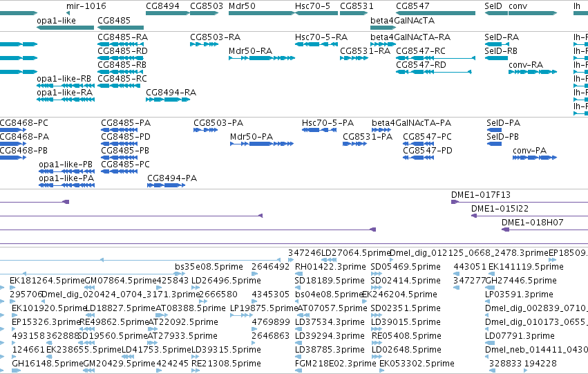
Task: Click EST GH16148.5prime label
Action: [x=47, y=364]
